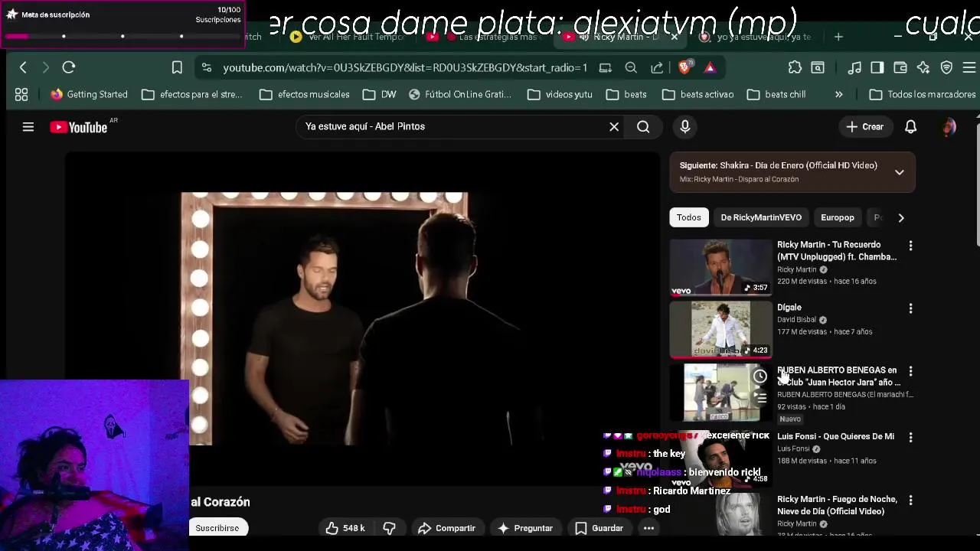Open the browser hamburger menu
The width and height of the screenshot is (980, 551).
969,67
